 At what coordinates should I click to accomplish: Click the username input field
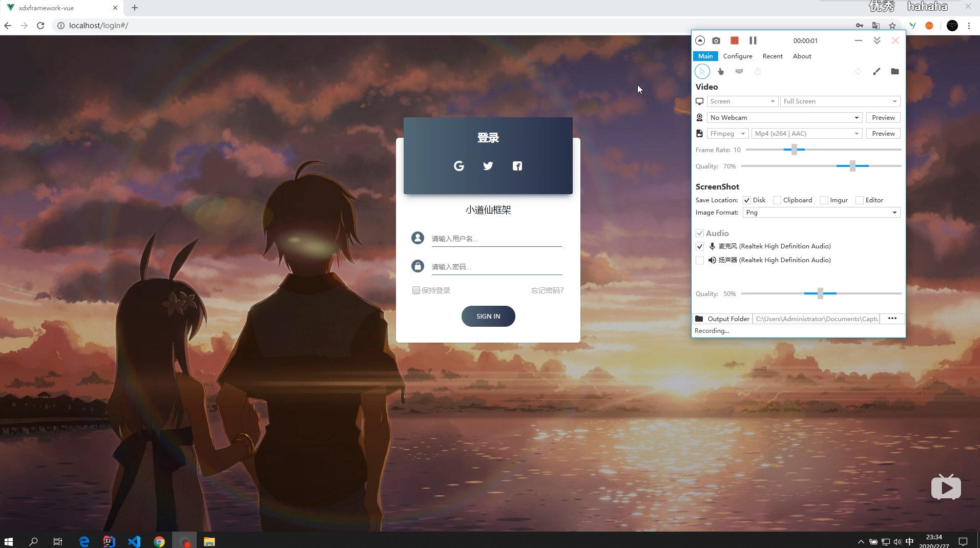[x=496, y=239]
